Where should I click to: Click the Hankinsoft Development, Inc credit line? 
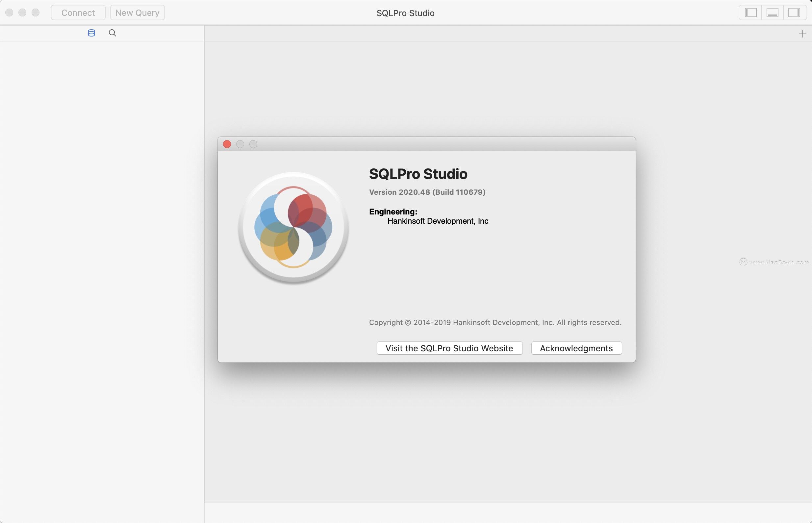(438, 221)
